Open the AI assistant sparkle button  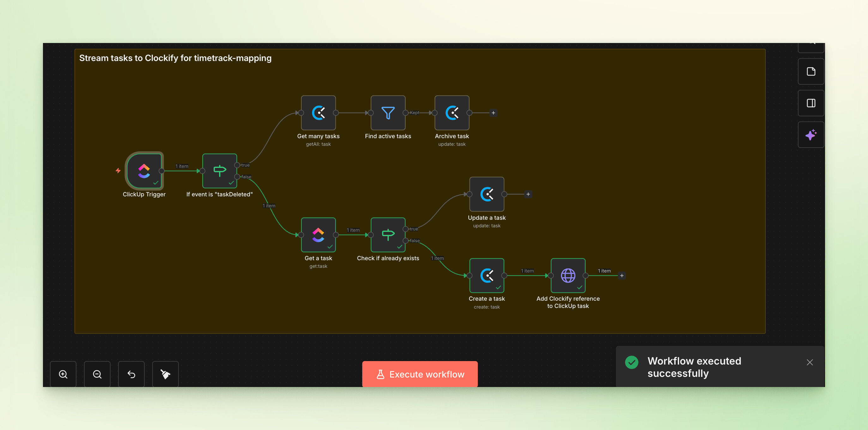point(811,135)
